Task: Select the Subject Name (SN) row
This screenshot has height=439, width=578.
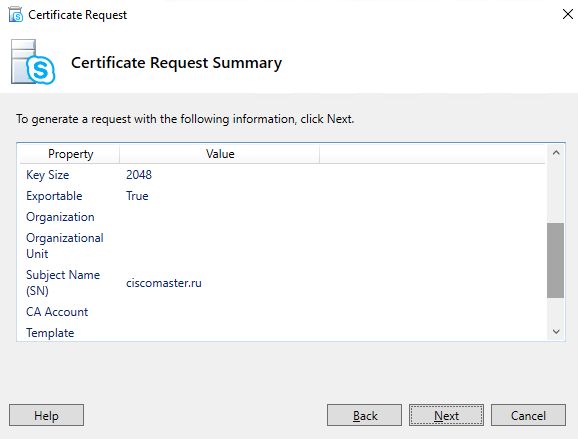Action: (282, 283)
